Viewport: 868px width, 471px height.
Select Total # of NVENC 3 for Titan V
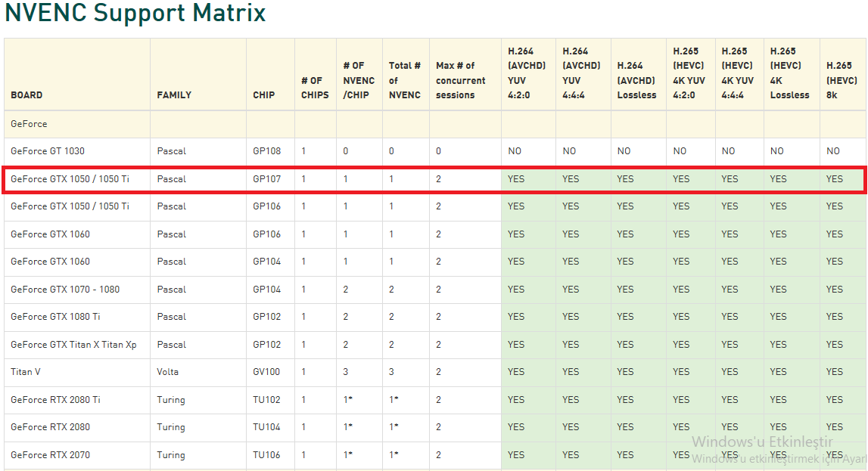[391, 372]
